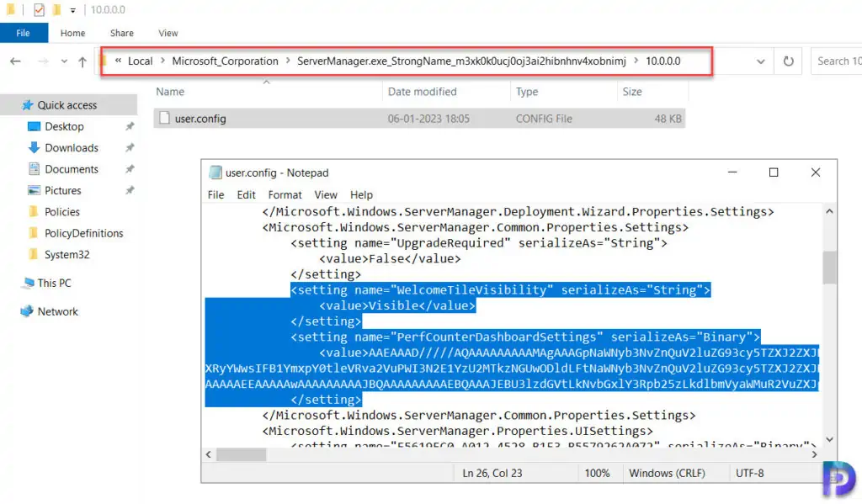Open the View ribbon tab in Explorer
Screen dimensions: 862x504
[168, 33]
